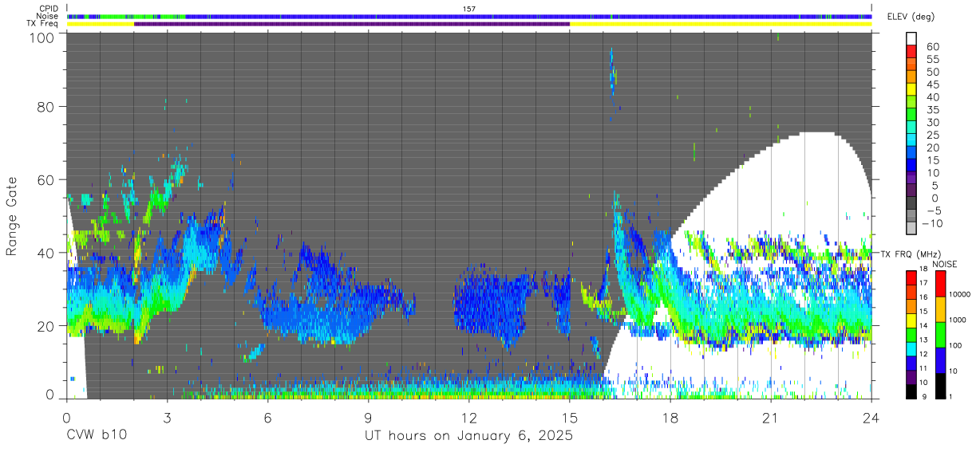The image size is (980, 452).
Task: Click the '100' noise legend tick label
Action: (957, 346)
